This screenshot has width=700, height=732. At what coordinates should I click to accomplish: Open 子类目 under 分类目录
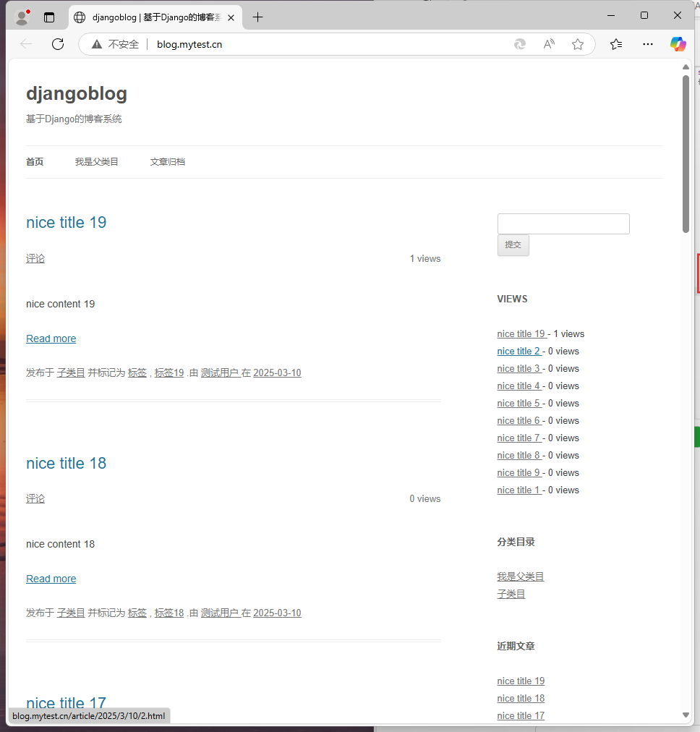[511, 595]
